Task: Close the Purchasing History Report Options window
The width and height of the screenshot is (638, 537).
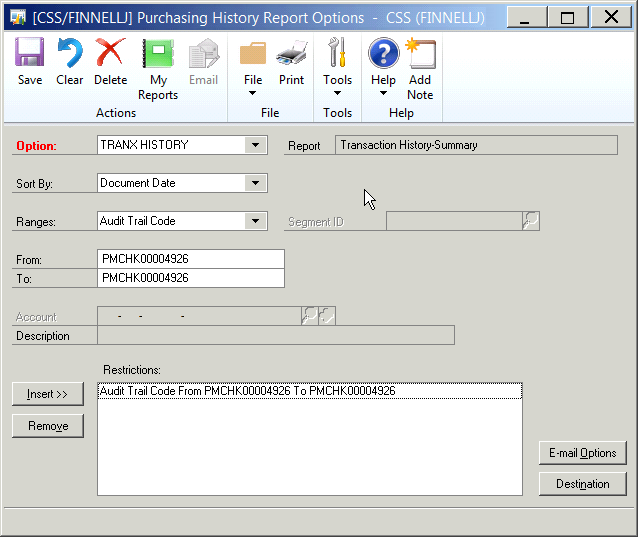Action: pos(611,17)
